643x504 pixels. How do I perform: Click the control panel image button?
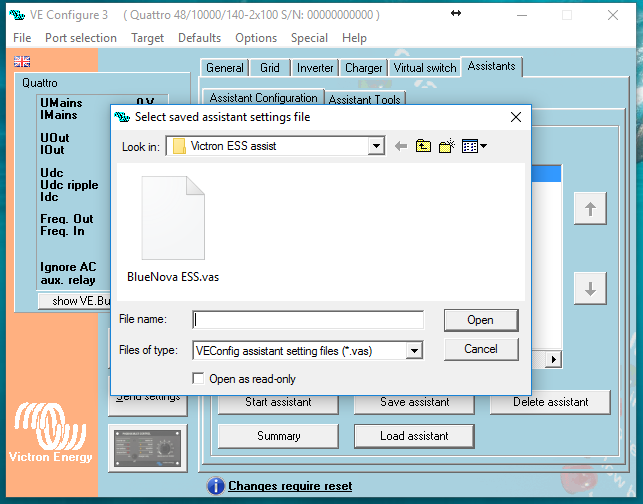point(148,448)
